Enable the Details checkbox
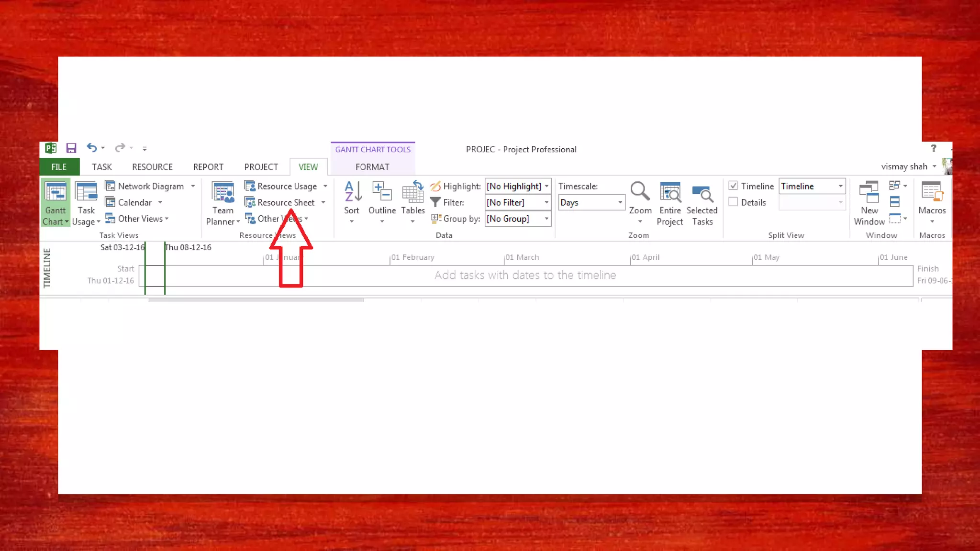The image size is (980, 551). pos(733,202)
